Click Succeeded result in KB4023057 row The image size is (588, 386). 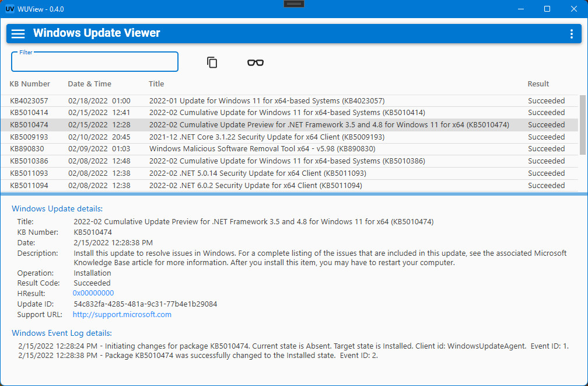(547, 100)
